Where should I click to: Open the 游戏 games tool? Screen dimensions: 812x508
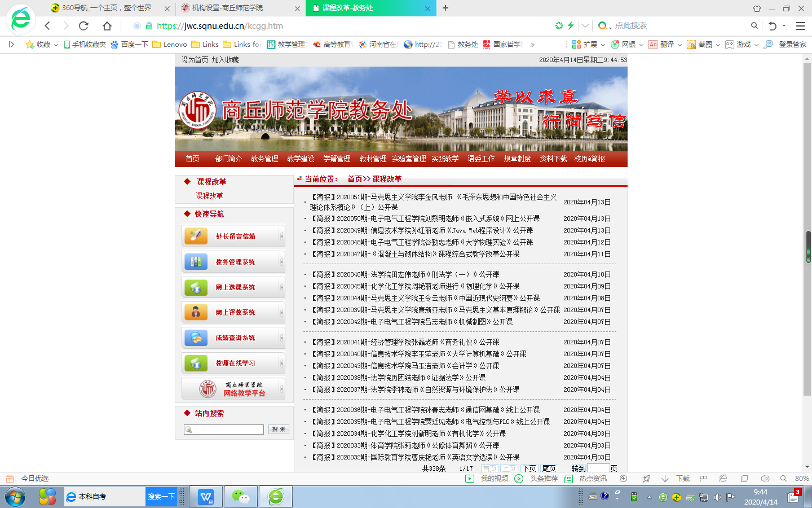click(730, 44)
